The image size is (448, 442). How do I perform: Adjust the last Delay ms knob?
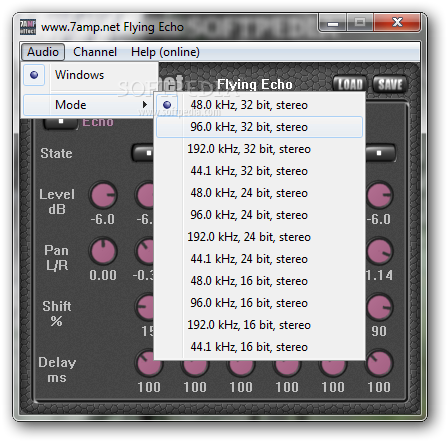coord(379,363)
